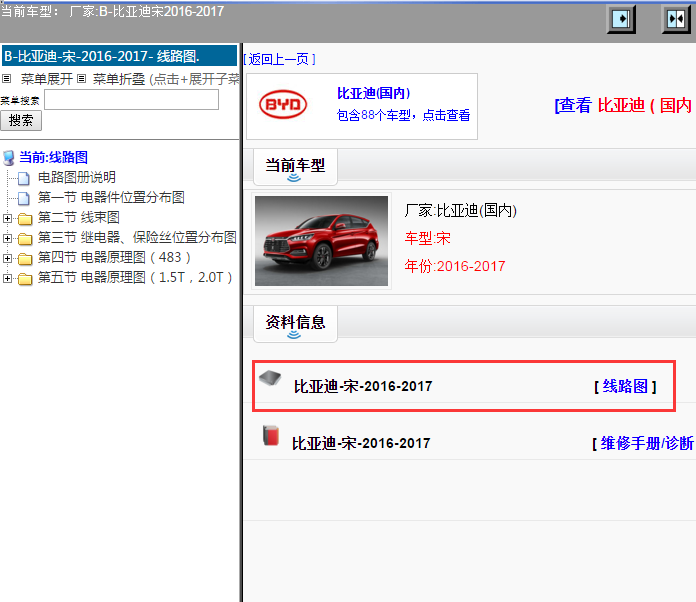This screenshot has height=602, width=696.
Task: Click the collapse-both-arrows panel button in header
Action: [x=676, y=19]
